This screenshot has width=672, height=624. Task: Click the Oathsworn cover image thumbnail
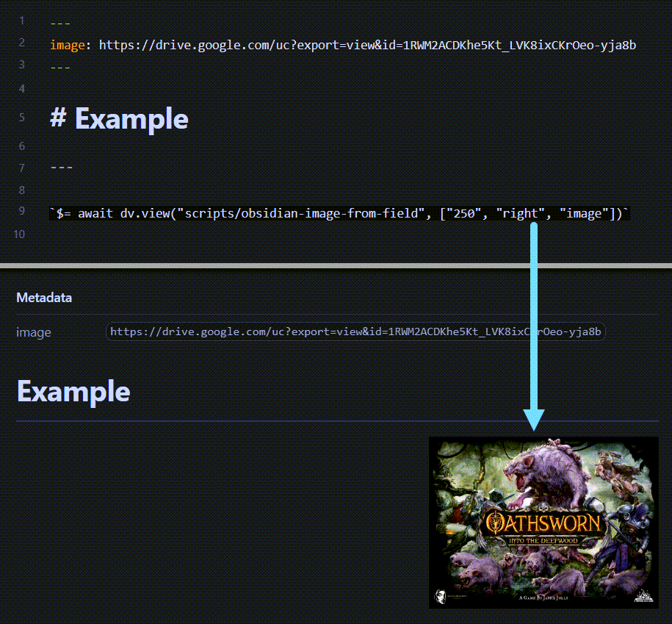(x=543, y=523)
